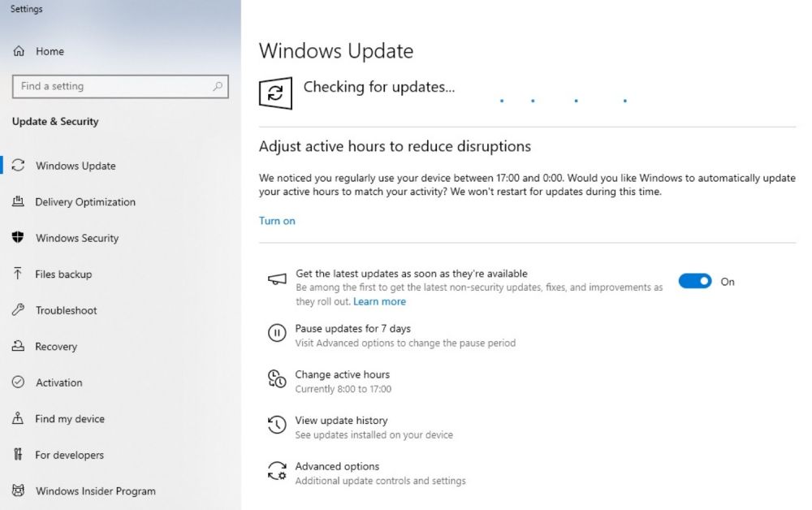Click the Windows Insider Program cat icon
Viewport: 812px width, 510px height.
pyautogui.click(x=18, y=490)
